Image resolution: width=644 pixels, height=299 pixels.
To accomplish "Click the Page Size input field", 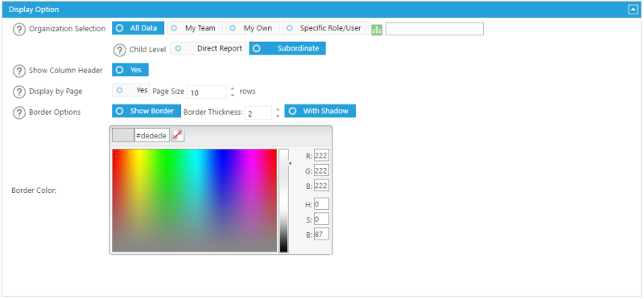I will pos(206,92).
